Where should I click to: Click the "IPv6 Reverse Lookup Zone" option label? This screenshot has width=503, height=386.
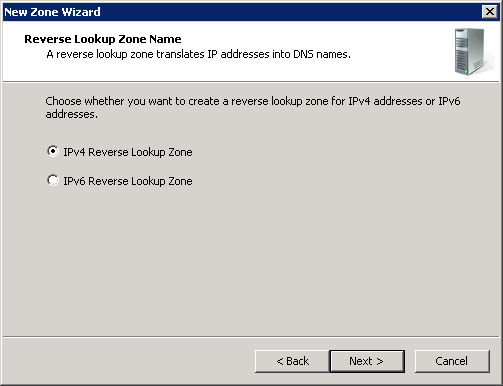[x=128, y=181]
